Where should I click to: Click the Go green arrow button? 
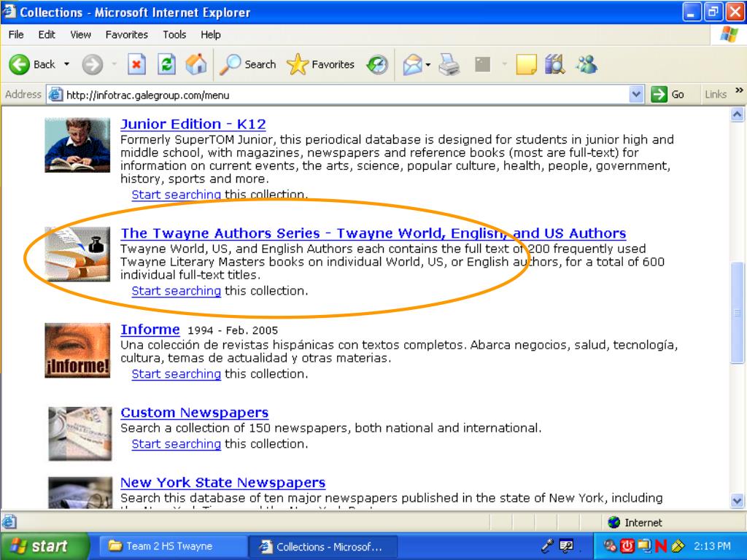668,94
